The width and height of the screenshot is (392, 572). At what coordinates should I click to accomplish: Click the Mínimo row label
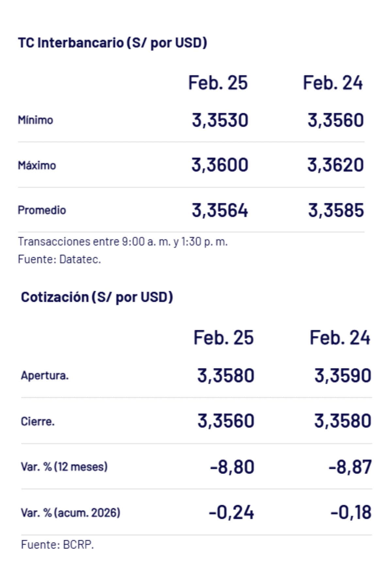(x=35, y=120)
